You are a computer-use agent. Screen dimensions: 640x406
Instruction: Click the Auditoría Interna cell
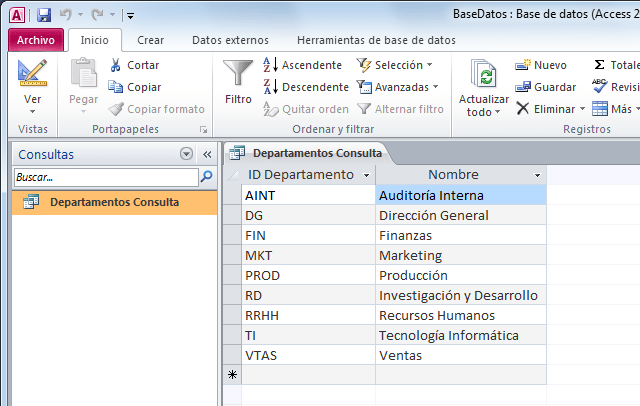point(461,195)
